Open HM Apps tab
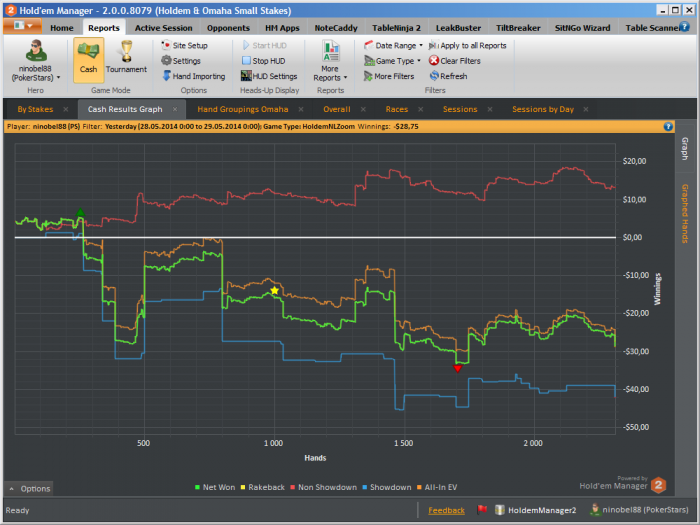This screenshot has height=525, width=700. click(282, 28)
